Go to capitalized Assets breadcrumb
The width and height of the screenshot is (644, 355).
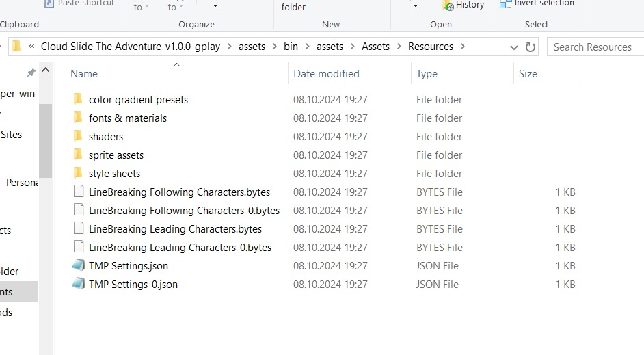(375, 47)
